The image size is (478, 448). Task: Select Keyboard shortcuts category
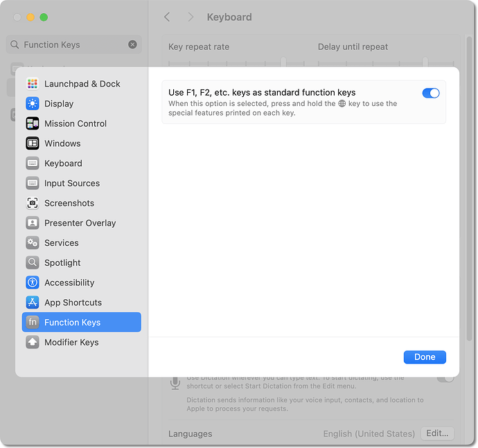(x=63, y=163)
